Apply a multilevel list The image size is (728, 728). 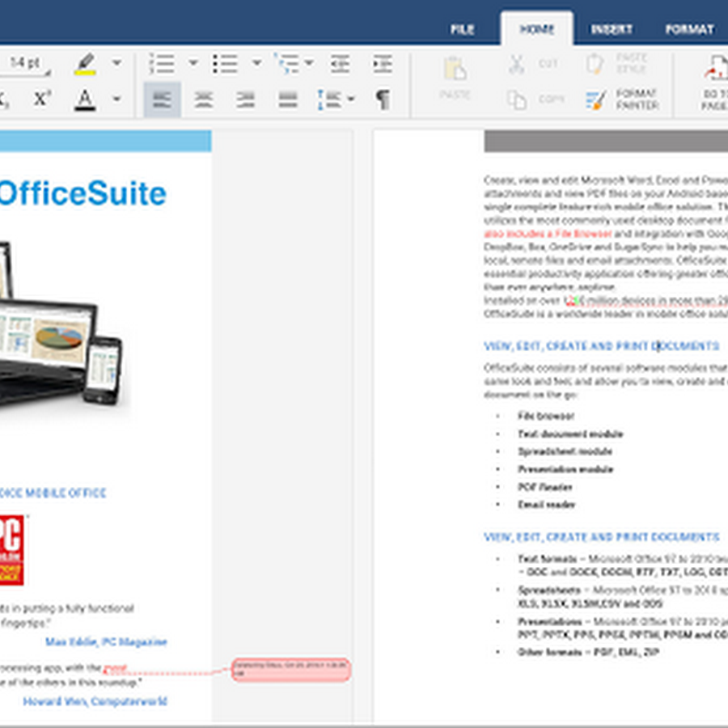287,64
